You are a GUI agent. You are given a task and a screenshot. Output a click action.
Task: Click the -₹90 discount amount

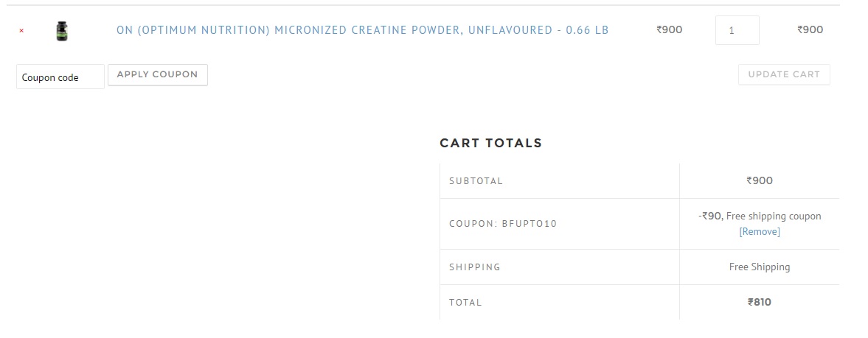tap(709, 216)
